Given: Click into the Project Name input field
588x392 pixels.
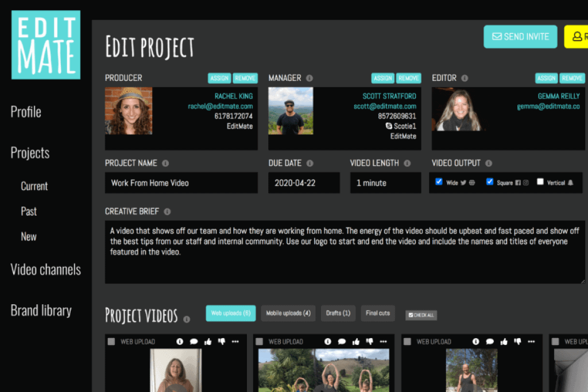Looking at the screenshot, I should [x=181, y=183].
